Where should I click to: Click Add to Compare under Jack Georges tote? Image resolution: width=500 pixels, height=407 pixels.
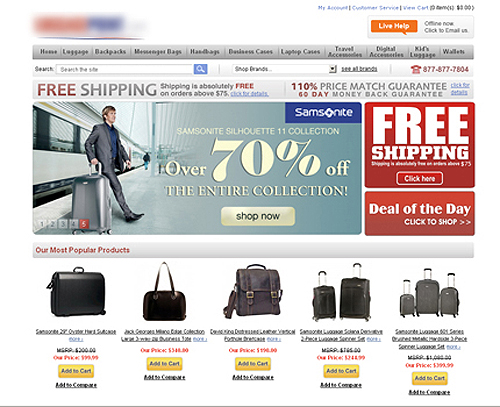[x=164, y=377]
